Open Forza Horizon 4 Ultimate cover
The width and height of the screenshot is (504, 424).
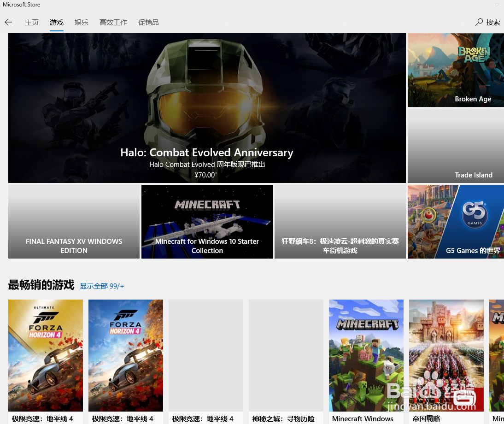pos(46,355)
